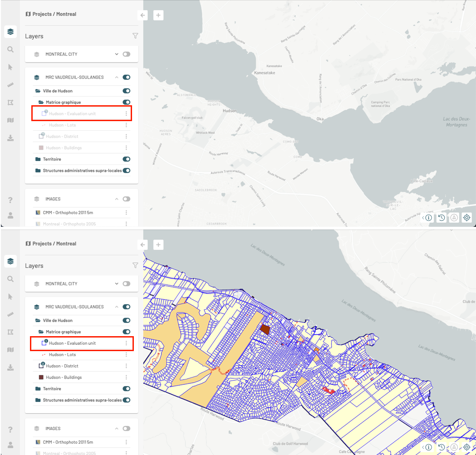Collapse MRC VAUDREUIL-SOULANGES chevron in the upper panel
This screenshot has width=476, height=455.
(x=117, y=77)
